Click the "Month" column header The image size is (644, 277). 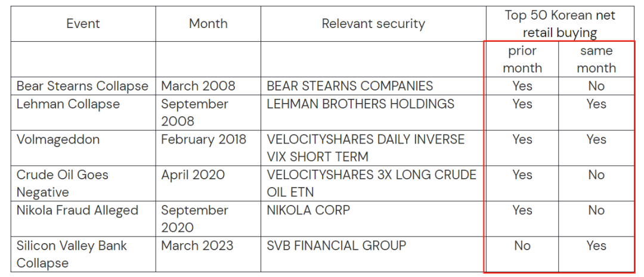(x=208, y=24)
